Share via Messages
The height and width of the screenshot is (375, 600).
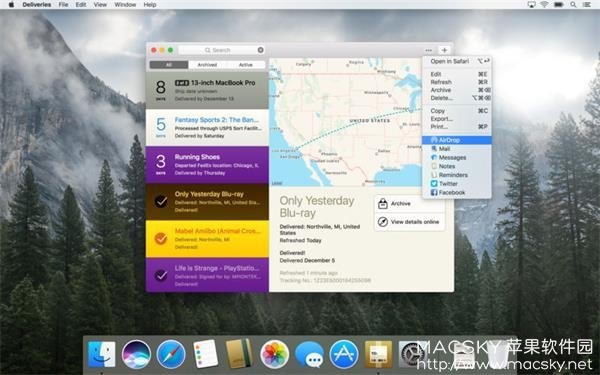pos(457,157)
